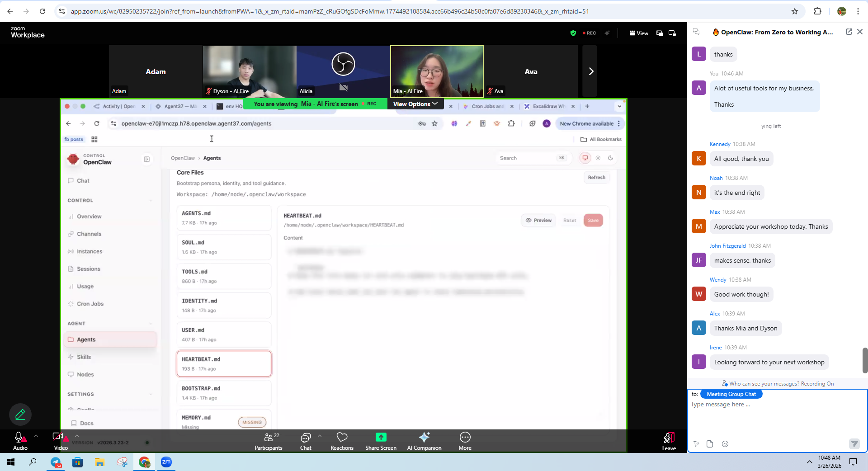Show next participants in gallery strip
The width and height of the screenshot is (868, 471).
[590, 71]
